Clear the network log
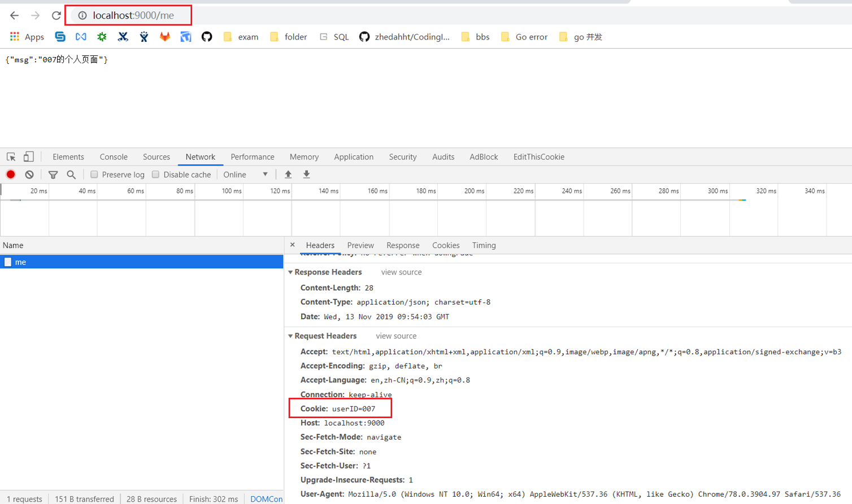This screenshot has width=852, height=504. coord(29,175)
